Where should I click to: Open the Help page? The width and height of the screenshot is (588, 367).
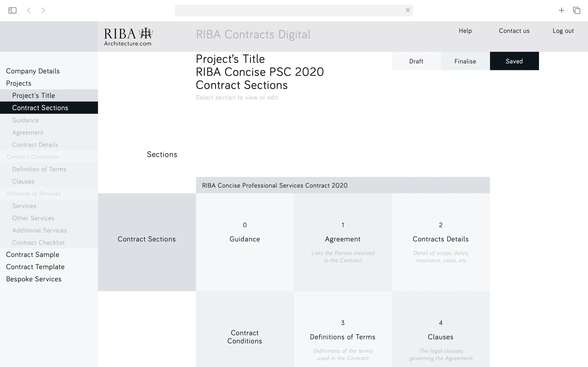tap(465, 31)
